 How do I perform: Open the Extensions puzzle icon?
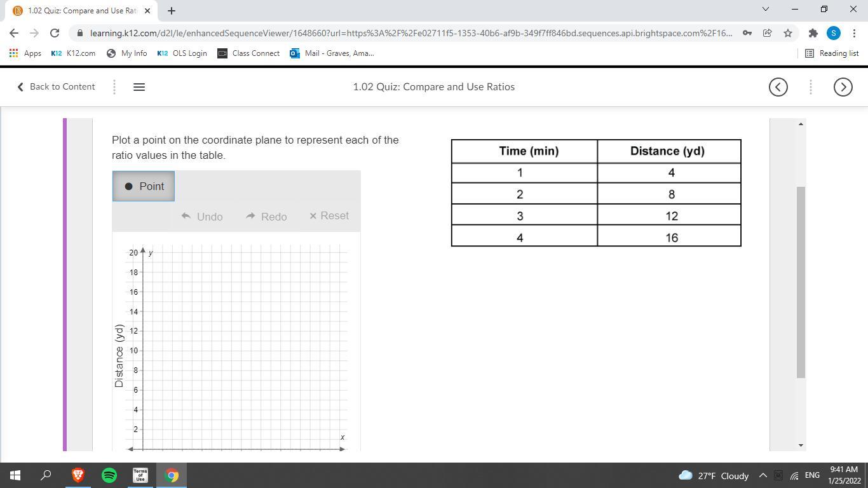click(813, 33)
